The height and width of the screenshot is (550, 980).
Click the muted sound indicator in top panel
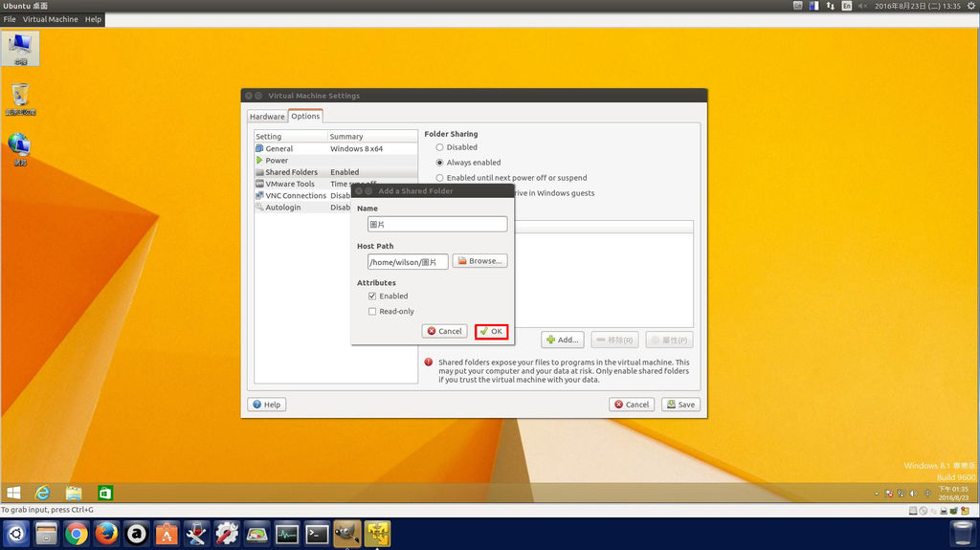click(862, 6)
